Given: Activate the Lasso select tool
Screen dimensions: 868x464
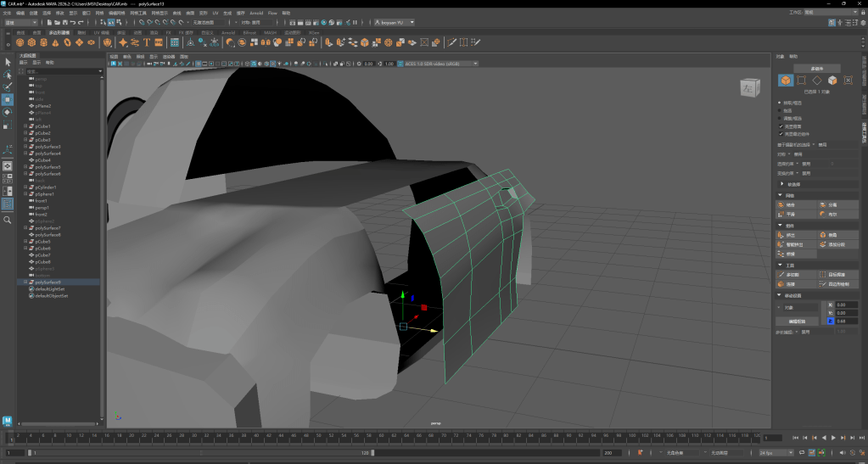Looking at the screenshot, I should point(8,75).
